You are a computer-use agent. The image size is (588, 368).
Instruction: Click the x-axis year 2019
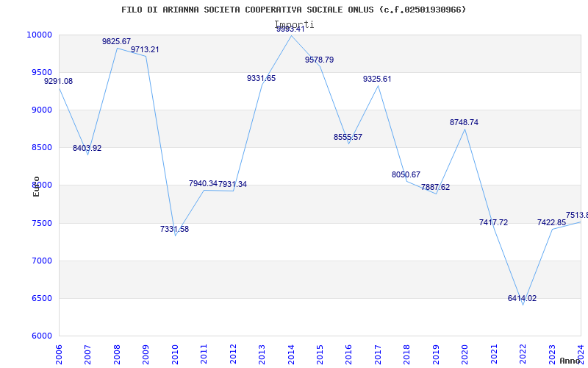pyautogui.click(x=436, y=355)
